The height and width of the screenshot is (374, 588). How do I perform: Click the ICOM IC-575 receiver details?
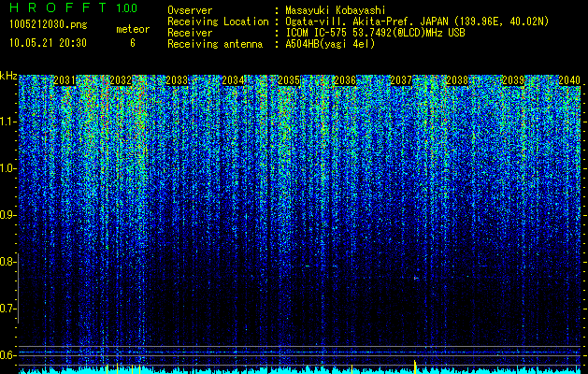375,33
